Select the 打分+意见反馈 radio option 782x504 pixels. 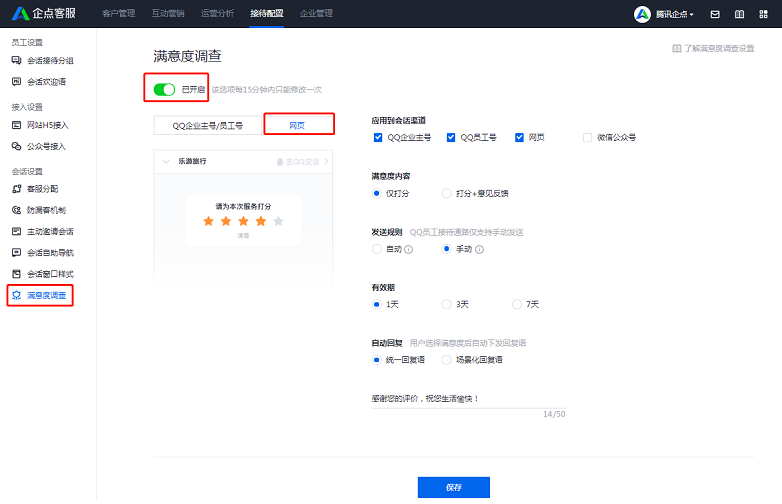click(446, 193)
